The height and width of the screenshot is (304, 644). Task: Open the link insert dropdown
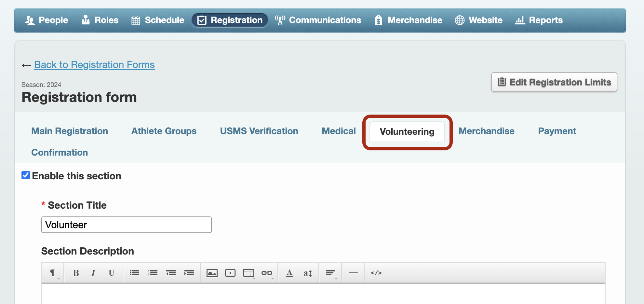click(x=267, y=273)
